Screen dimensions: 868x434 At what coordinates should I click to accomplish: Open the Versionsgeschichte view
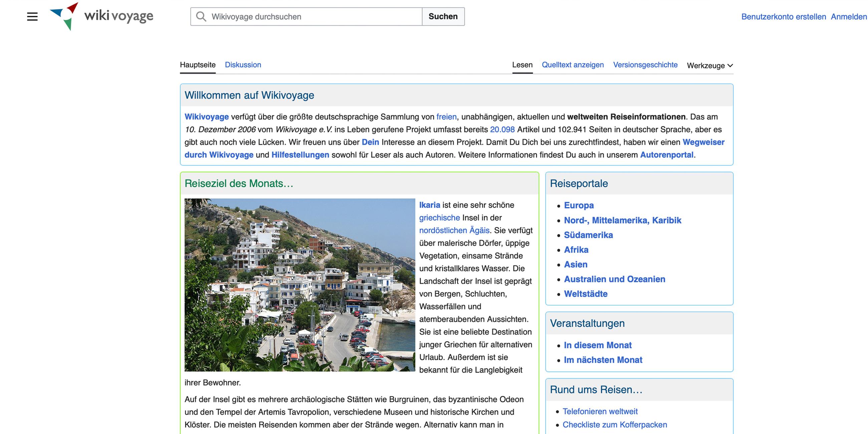[x=645, y=65]
